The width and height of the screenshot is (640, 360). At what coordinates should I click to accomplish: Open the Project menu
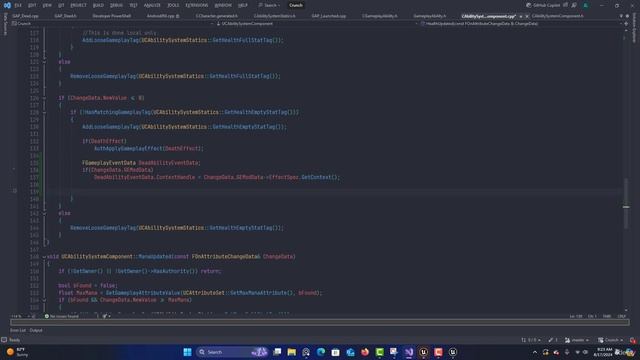[x=78, y=5]
